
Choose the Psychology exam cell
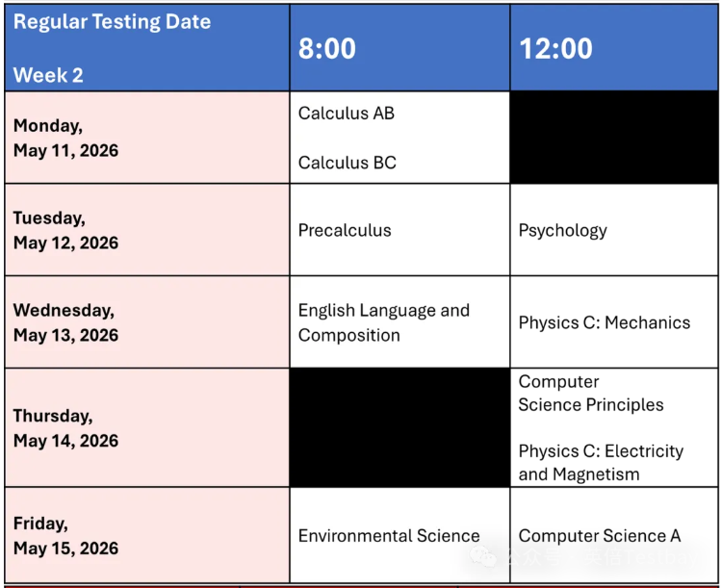tap(563, 230)
